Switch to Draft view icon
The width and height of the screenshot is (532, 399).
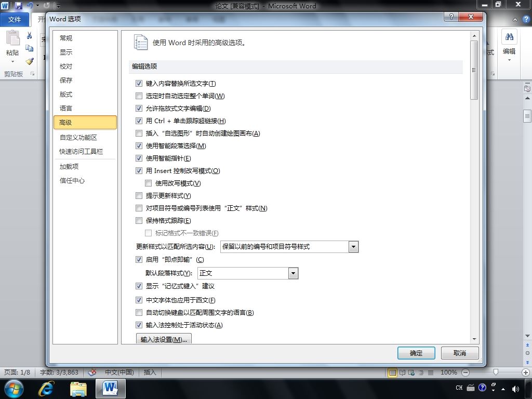(x=431, y=373)
